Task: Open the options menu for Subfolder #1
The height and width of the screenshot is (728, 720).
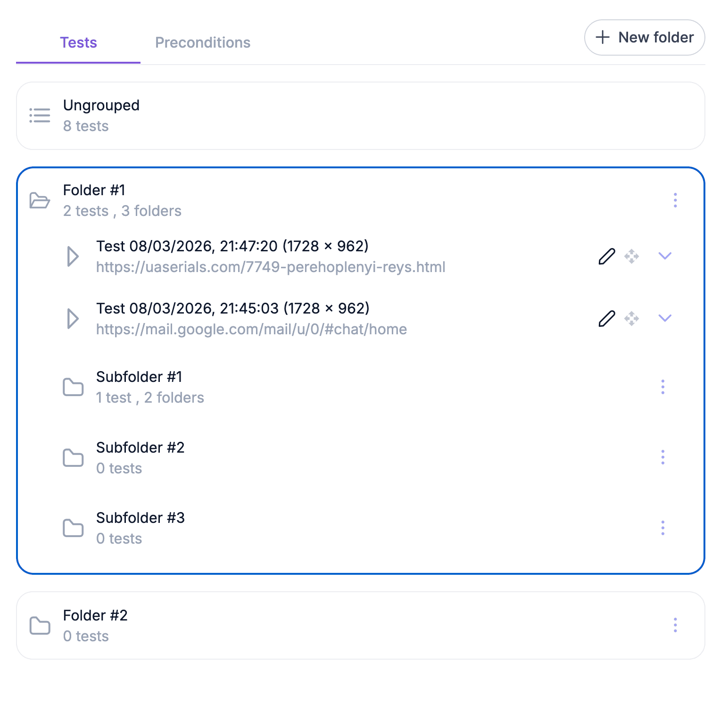Action: (x=662, y=387)
